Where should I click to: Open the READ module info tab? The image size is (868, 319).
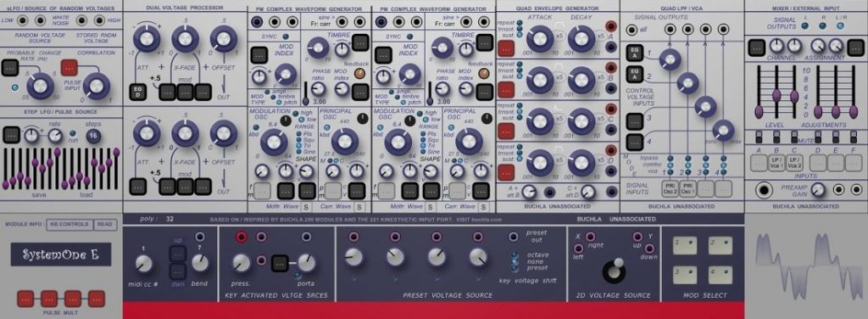click(x=105, y=224)
